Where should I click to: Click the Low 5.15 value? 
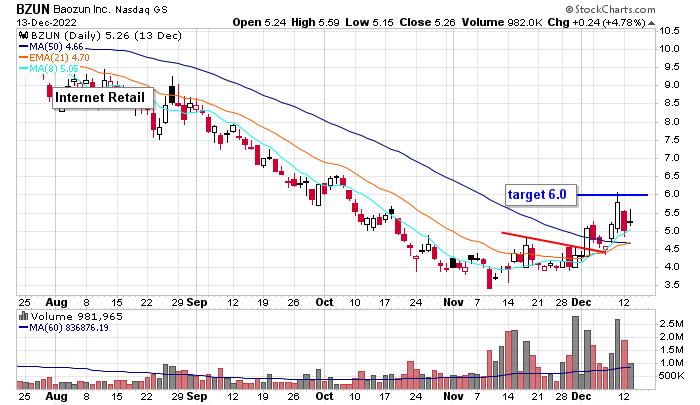click(369, 22)
